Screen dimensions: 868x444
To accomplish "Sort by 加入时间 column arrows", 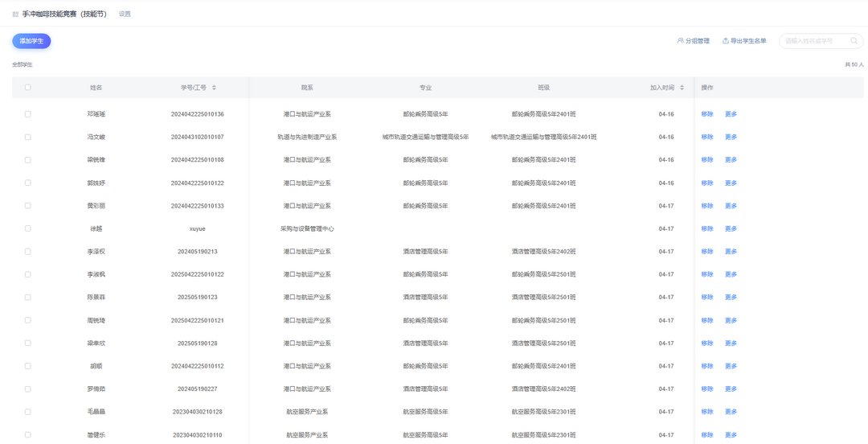I will coord(682,88).
